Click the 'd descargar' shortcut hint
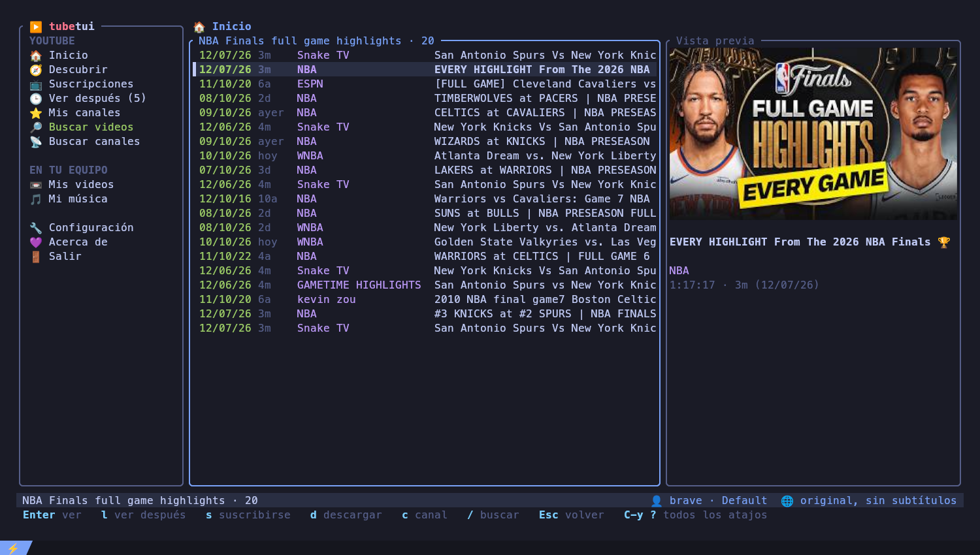The height and width of the screenshot is (555, 980). tap(346, 515)
